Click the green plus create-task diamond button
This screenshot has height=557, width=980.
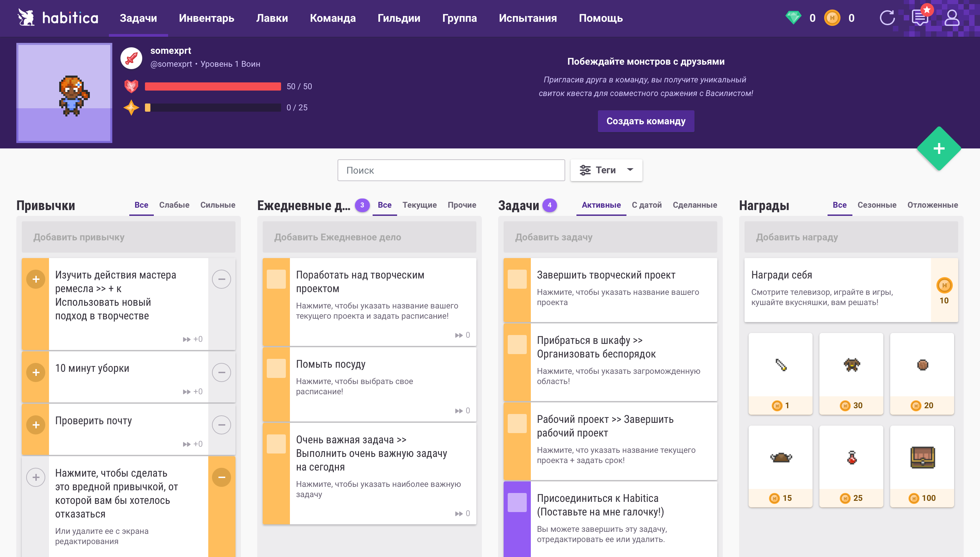click(x=939, y=148)
